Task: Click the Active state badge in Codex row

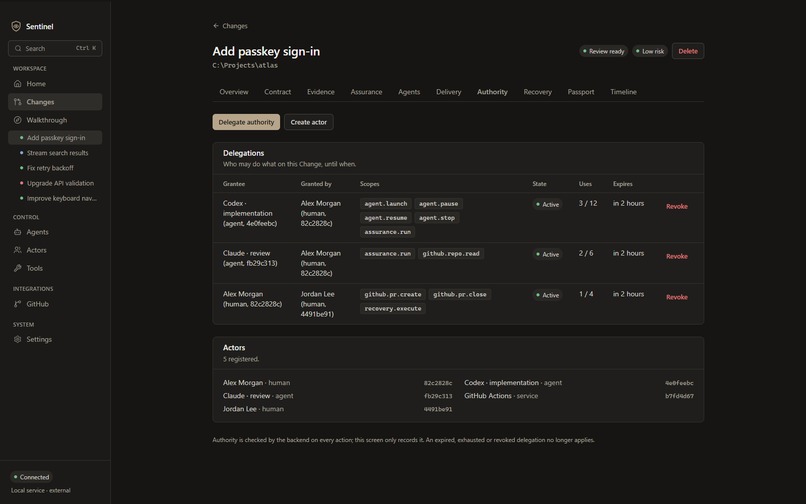Action: pyautogui.click(x=548, y=204)
